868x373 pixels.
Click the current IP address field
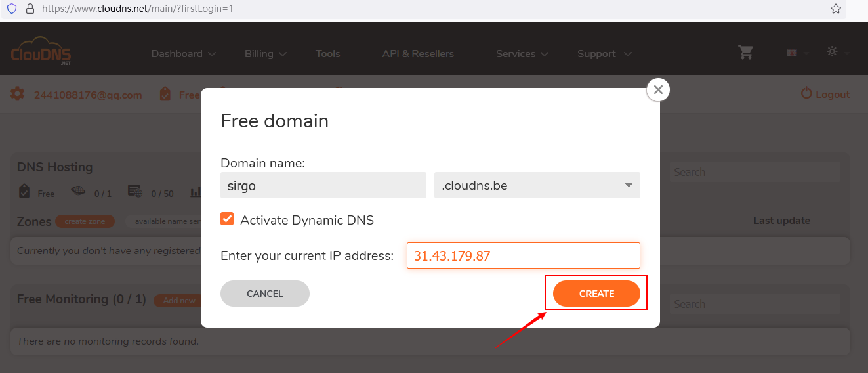click(523, 255)
